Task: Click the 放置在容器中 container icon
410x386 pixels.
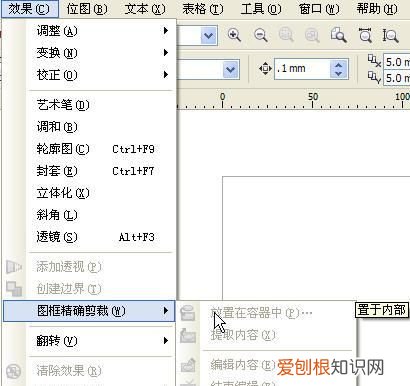Action: tap(188, 313)
